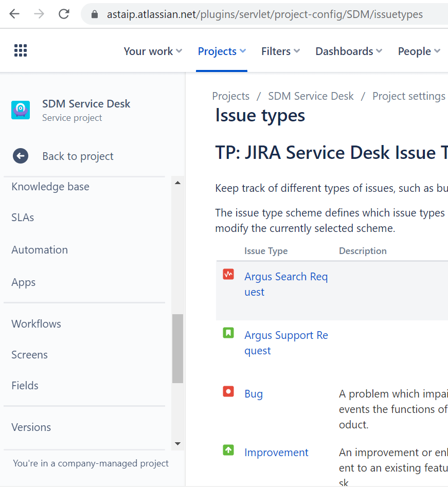Viewport: 448px width, 487px height.
Task: Click the Argus Search Request type icon
Action: click(x=228, y=274)
